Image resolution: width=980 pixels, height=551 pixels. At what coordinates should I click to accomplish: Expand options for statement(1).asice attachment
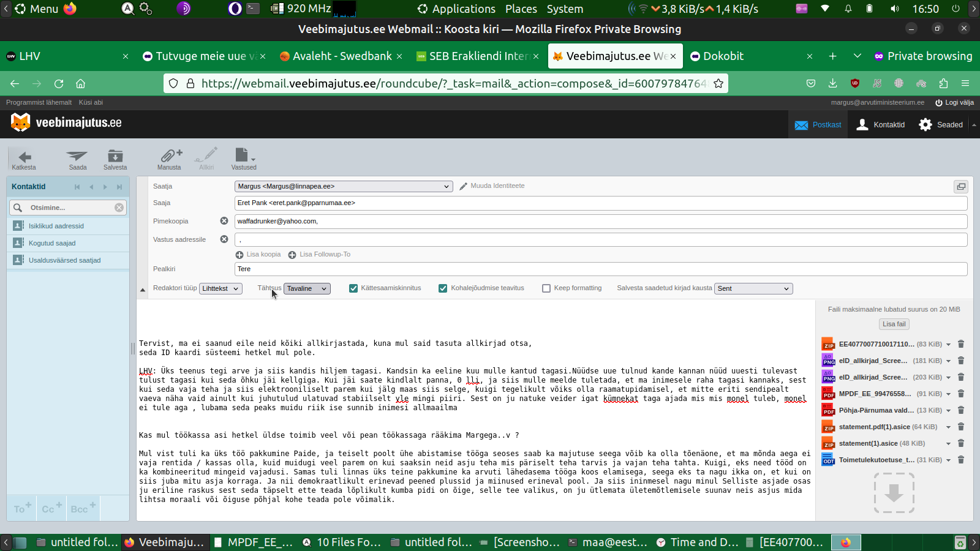(x=949, y=444)
